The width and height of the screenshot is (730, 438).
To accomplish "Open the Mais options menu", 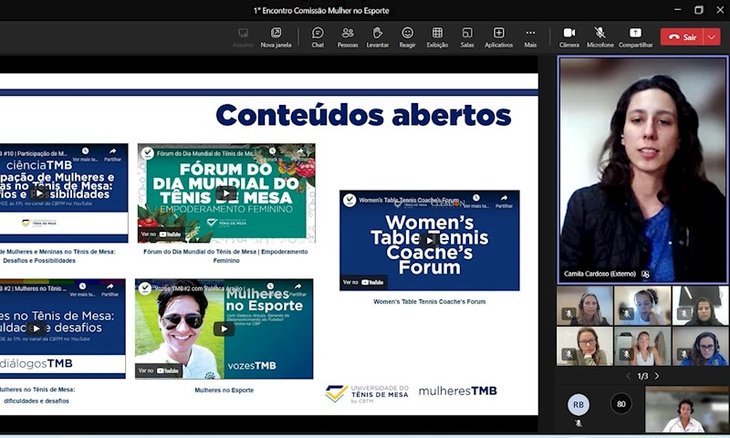I will pyautogui.click(x=530, y=37).
